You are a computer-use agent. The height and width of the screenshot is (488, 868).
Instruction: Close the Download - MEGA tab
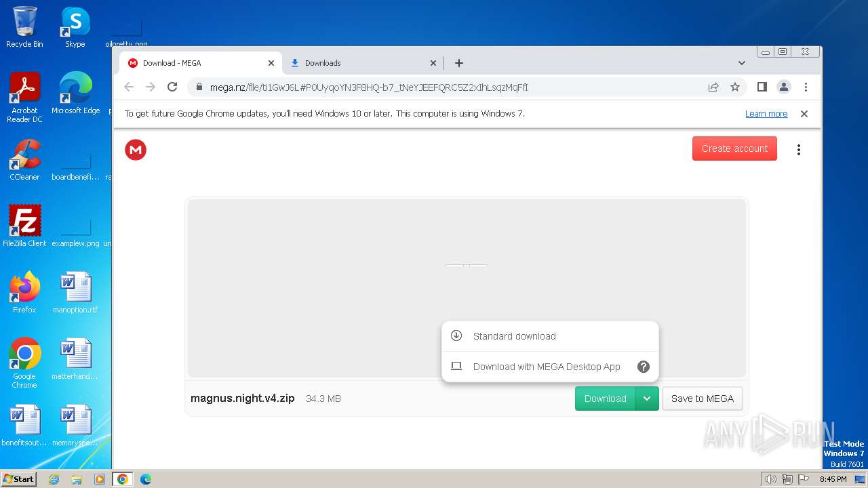pyautogui.click(x=271, y=63)
